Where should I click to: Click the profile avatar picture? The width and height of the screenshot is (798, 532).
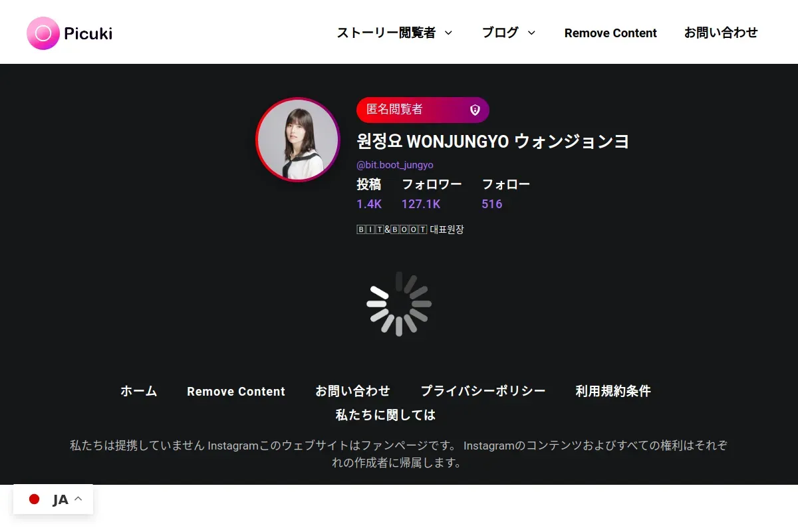click(x=298, y=140)
